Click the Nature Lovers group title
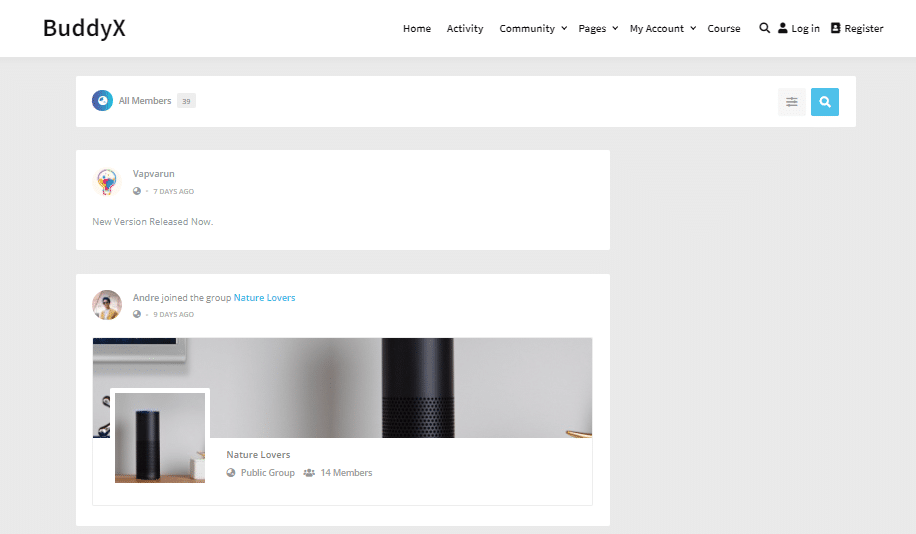This screenshot has height=534, width=916. click(258, 455)
